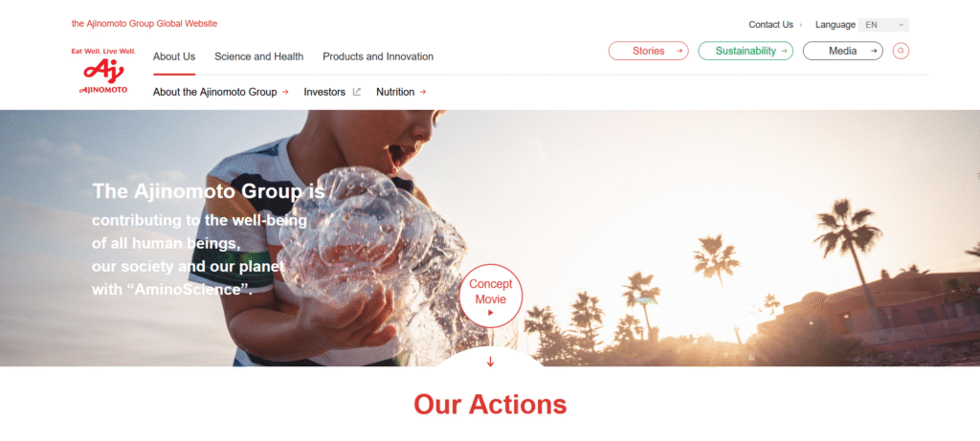This screenshot has height=441, width=980.
Task: Open the search magnifier icon
Action: click(x=901, y=52)
